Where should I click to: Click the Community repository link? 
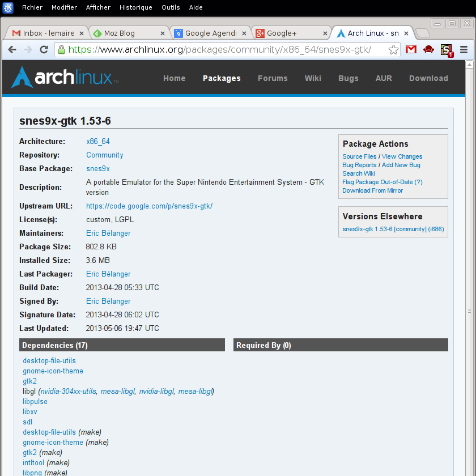105,155
